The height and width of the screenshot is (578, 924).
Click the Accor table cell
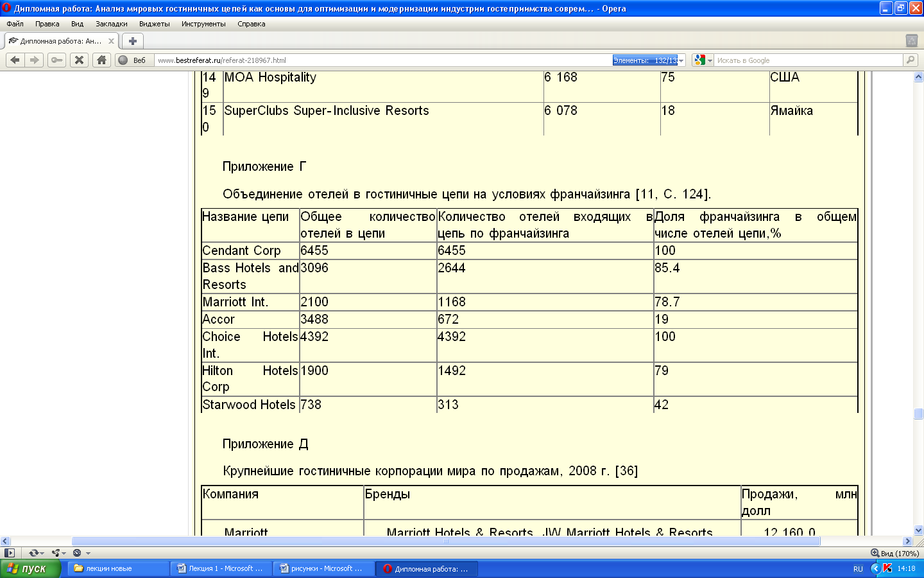pyautogui.click(x=250, y=319)
